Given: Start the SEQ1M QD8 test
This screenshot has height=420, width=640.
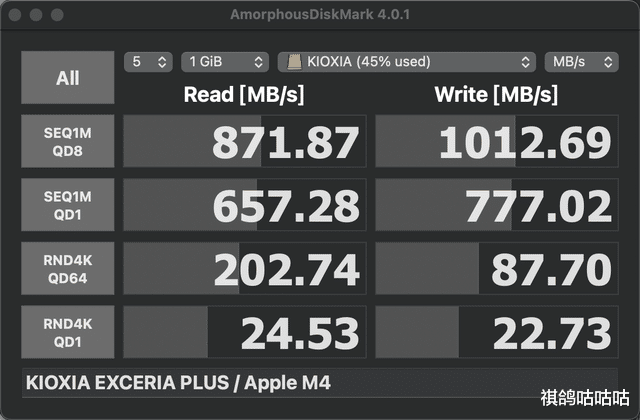Looking at the screenshot, I should click(68, 141).
